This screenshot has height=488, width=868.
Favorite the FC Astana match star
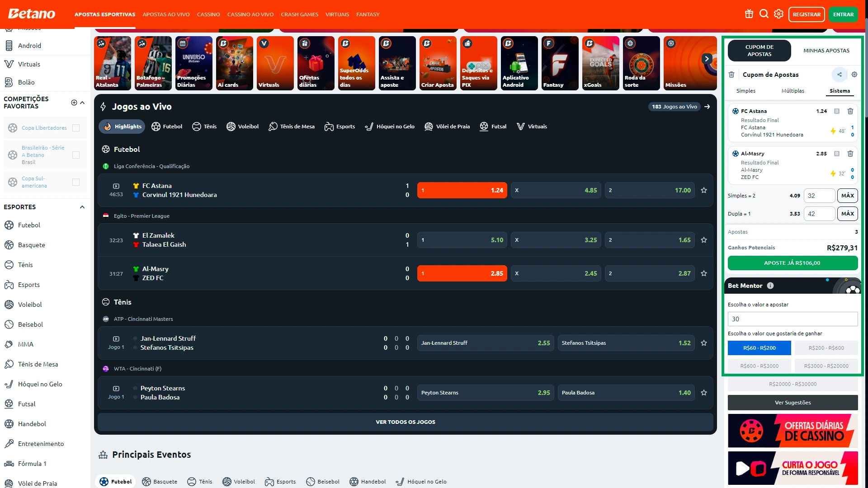point(704,190)
